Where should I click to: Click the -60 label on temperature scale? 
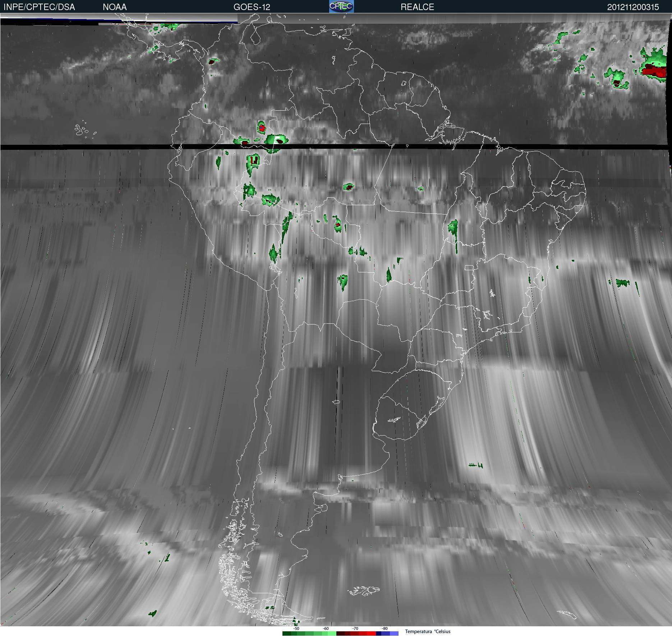click(326, 628)
